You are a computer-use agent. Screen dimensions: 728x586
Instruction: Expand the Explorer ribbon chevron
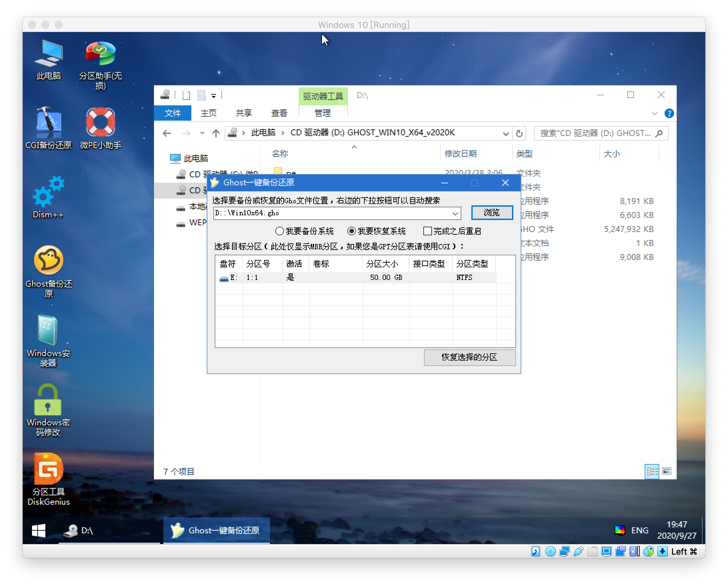click(654, 113)
